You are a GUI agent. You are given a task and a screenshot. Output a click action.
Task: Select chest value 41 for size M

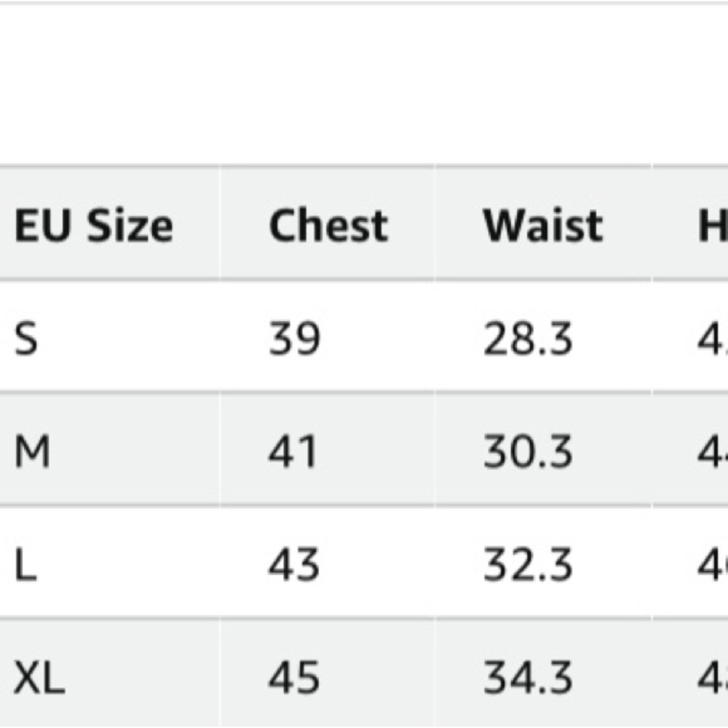[293, 451]
